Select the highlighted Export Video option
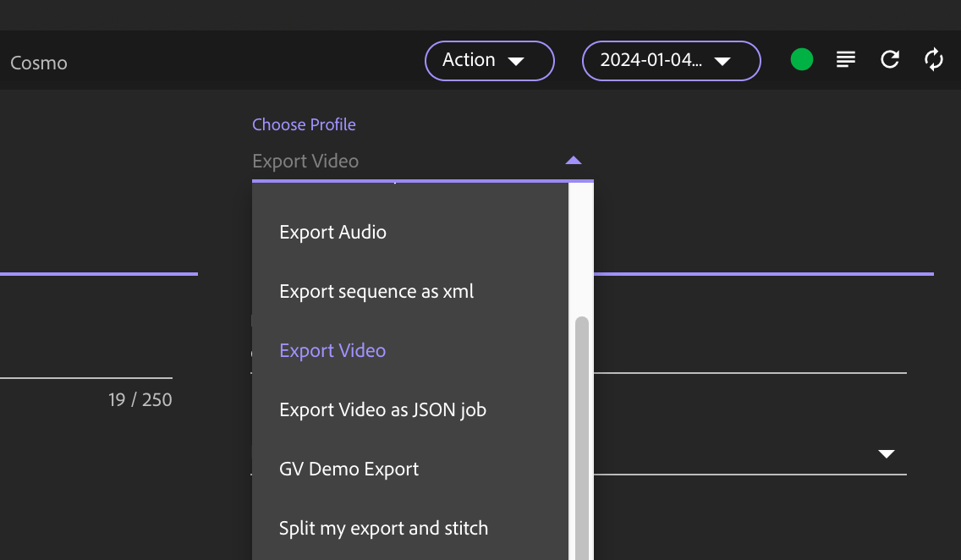This screenshot has width=961, height=560. pos(332,351)
